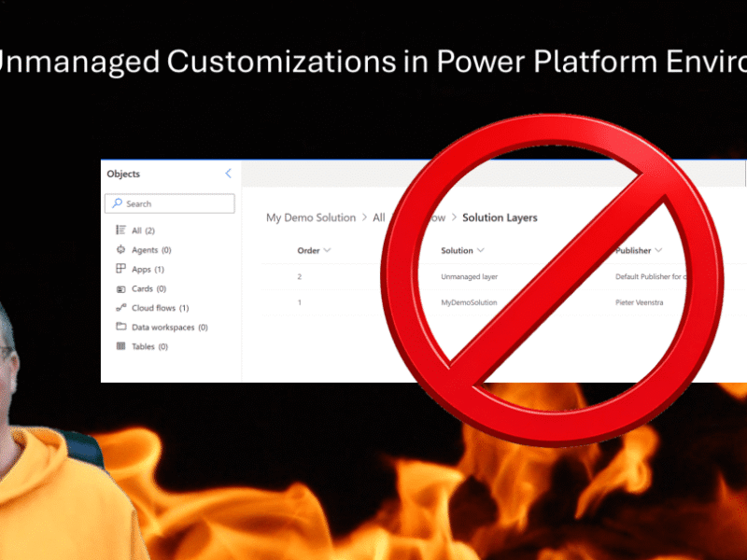Viewport: 747px width, 560px height.
Task: Click the Apps grid icon
Action: click(x=121, y=269)
